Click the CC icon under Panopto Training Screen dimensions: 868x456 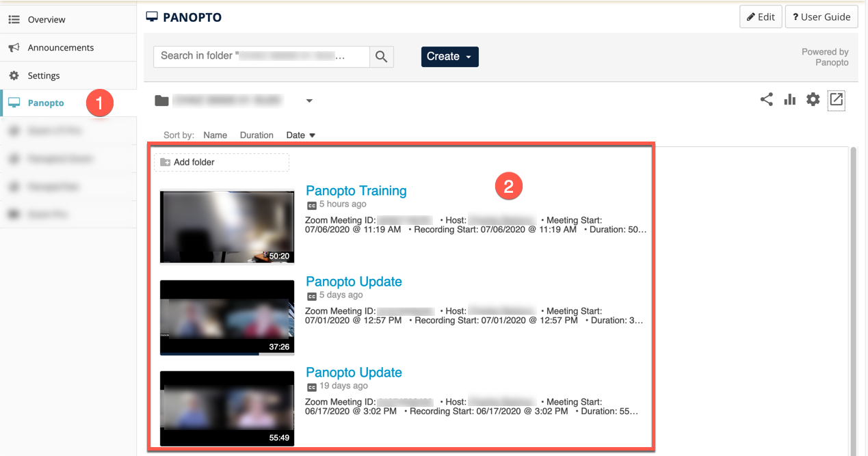coord(312,204)
